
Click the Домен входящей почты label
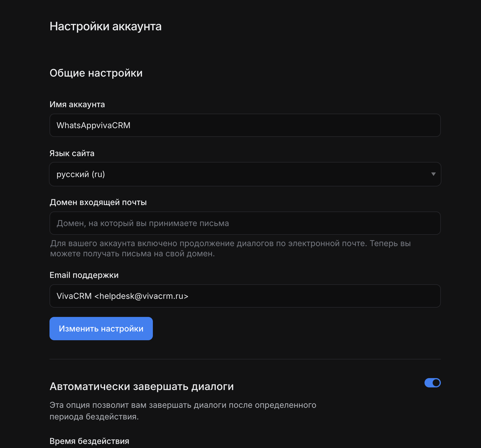[x=98, y=202]
